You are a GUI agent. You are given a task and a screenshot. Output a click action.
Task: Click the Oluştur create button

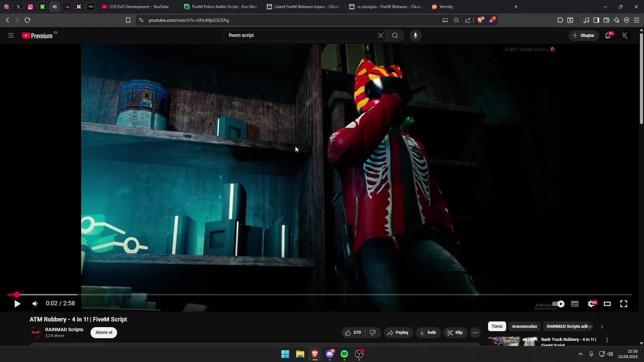(584, 35)
